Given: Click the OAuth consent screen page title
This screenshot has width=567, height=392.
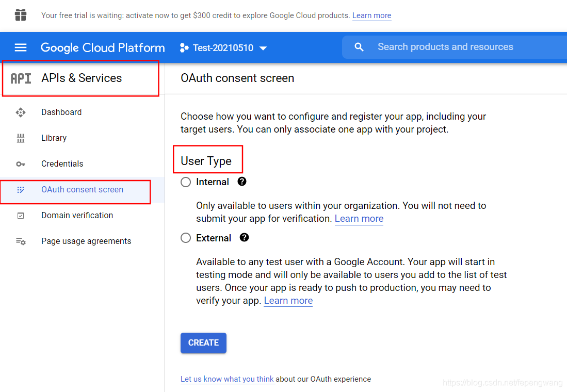Looking at the screenshot, I should click(x=237, y=78).
